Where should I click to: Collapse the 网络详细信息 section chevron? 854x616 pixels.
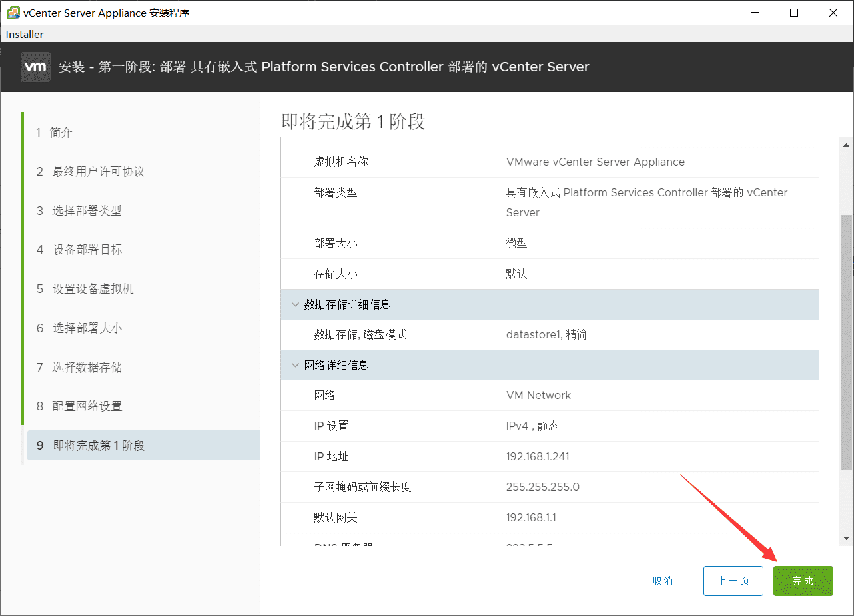click(x=295, y=365)
